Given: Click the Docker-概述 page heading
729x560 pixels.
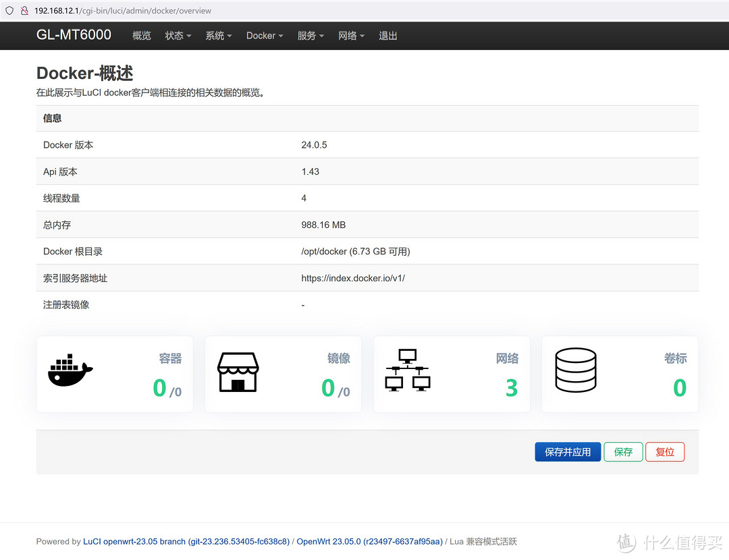Looking at the screenshot, I should click(x=84, y=73).
